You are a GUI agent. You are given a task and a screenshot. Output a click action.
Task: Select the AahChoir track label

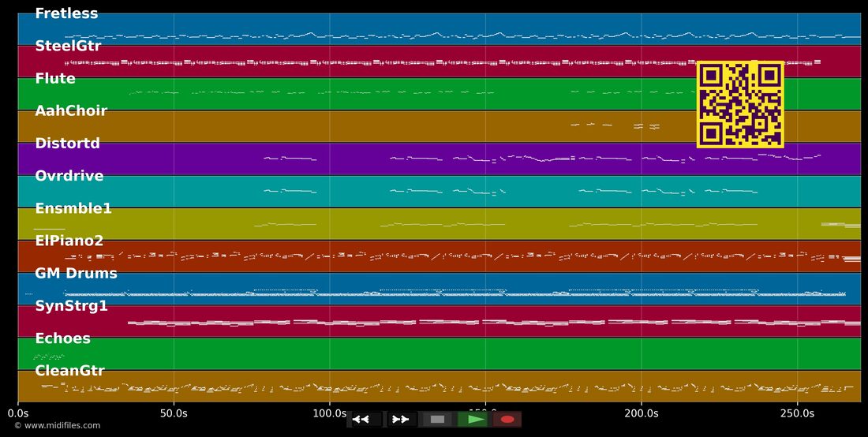71,110
